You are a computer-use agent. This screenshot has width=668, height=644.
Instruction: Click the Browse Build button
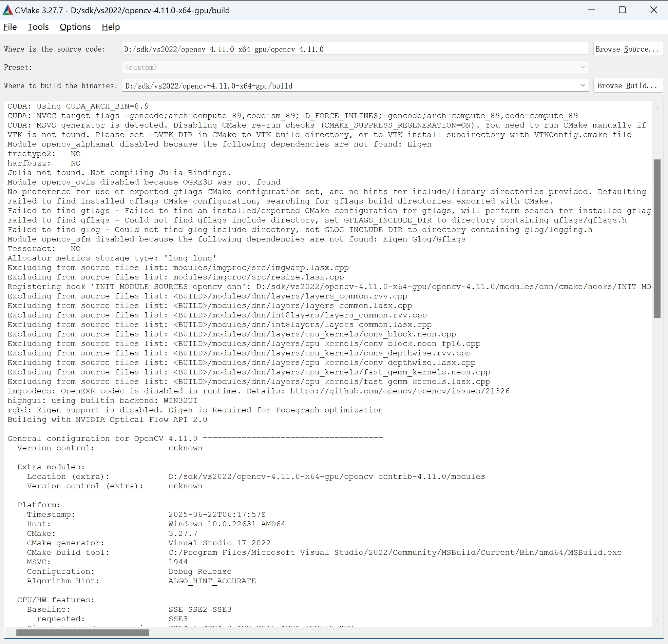coord(627,85)
